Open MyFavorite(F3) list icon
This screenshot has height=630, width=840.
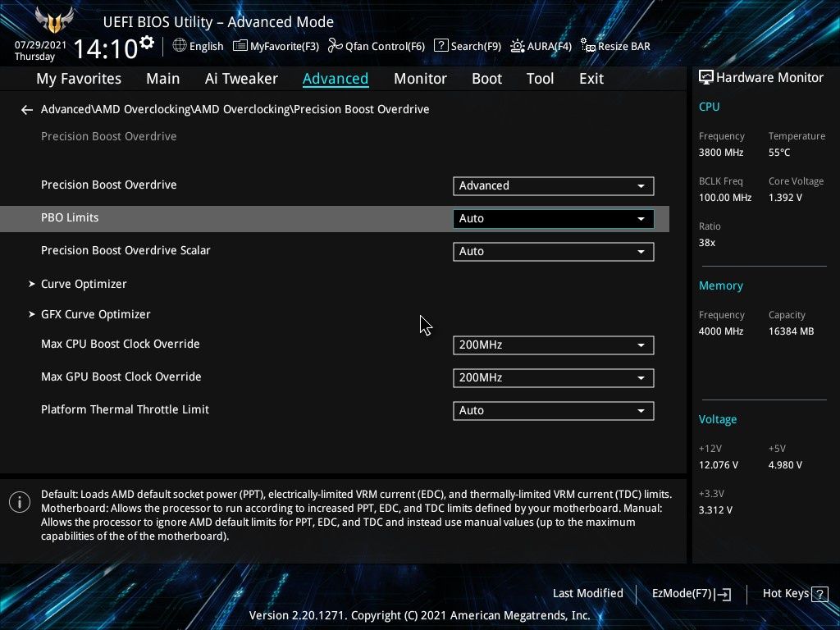(240, 46)
